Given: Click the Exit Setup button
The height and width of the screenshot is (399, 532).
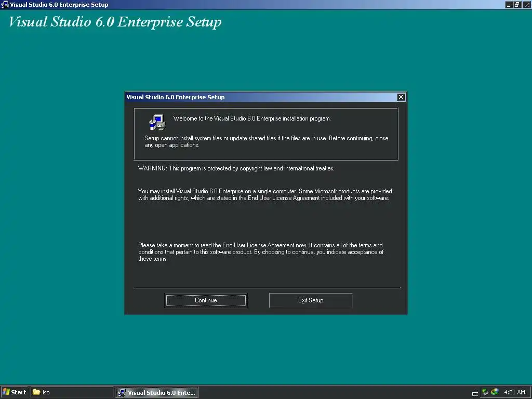Looking at the screenshot, I should click(x=311, y=300).
